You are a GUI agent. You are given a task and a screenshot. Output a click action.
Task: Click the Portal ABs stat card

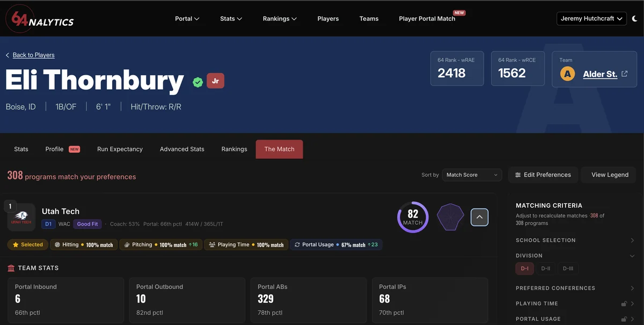pyautogui.click(x=308, y=300)
